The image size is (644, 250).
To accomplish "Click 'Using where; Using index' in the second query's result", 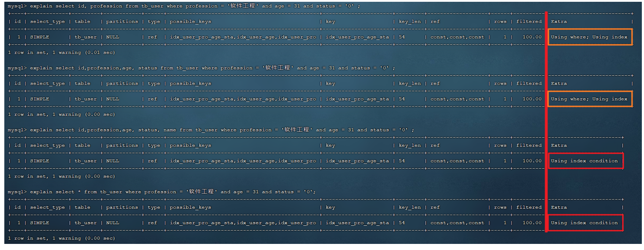I will (589, 99).
